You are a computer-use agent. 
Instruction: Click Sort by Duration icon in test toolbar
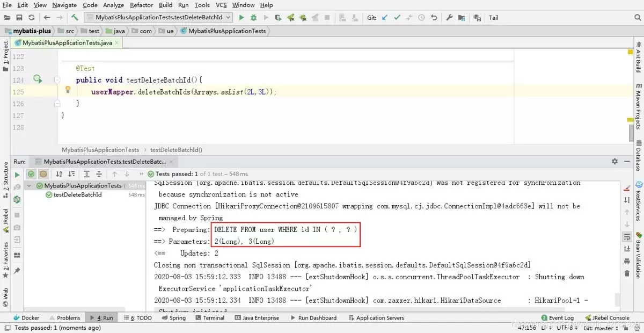click(x=71, y=174)
